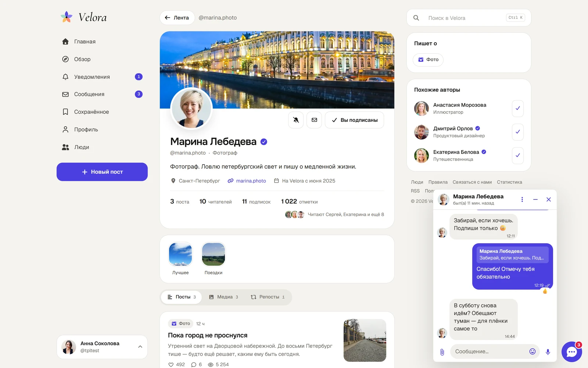Open the chat options three-dot menu
Screen dimensions: 588x368
522,199
